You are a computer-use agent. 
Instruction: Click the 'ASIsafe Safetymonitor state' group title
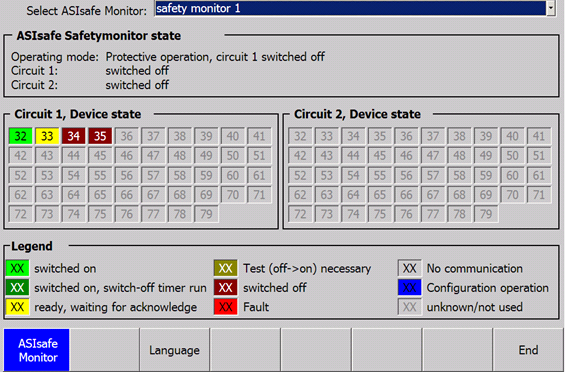[x=99, y=36]
